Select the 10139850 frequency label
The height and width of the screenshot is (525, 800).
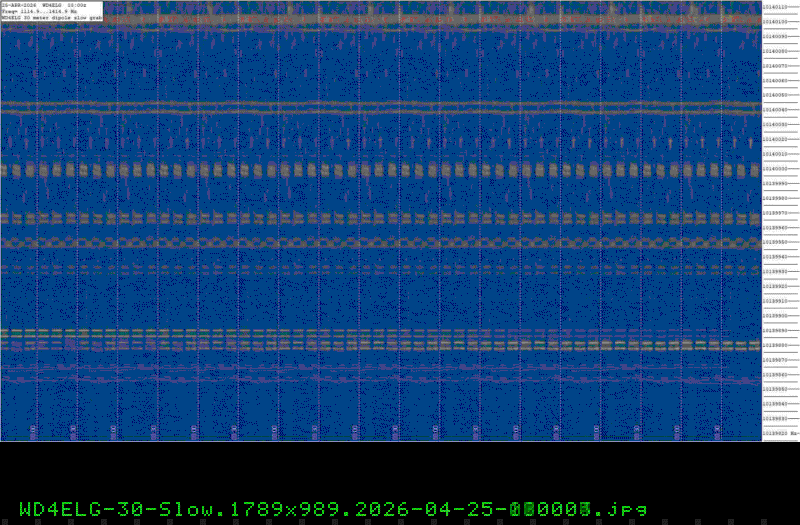(774, 389)
